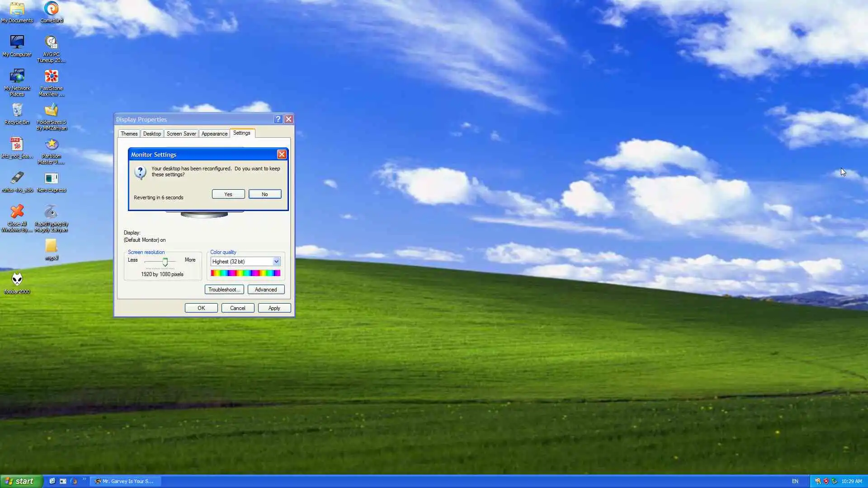
Task: Switch to the Appearance tab
Action: tap(214, 134)
